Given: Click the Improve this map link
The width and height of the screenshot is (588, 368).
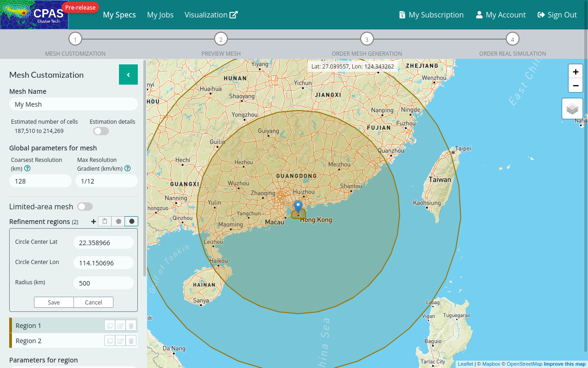Looking at the screenshot, I should (x=565, y=364).
